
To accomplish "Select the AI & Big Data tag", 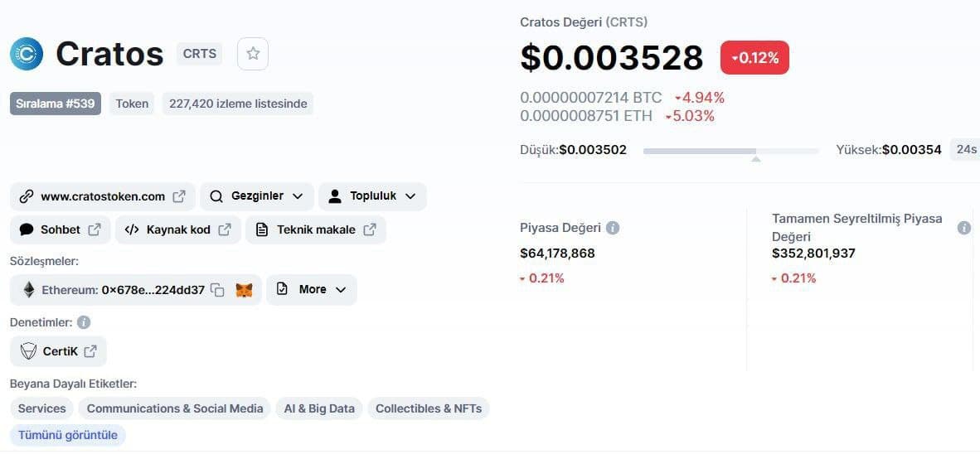I will tap(319, 408).
